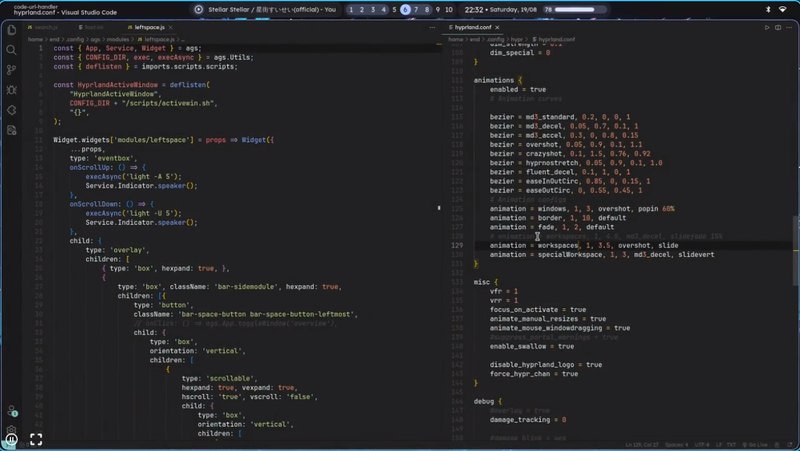Open the Search view in activity bar
Viewport: 800px width, 451px height.
(x=12, y=49)
